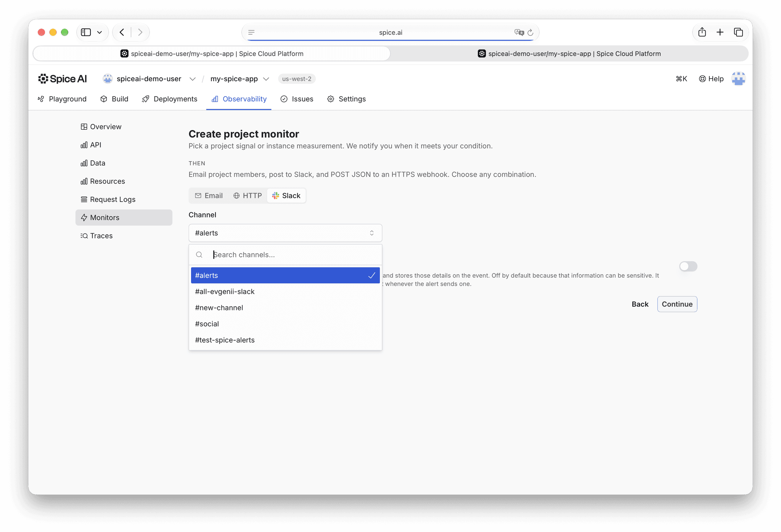This screenshot has height=532, width=781.
Task: Click the spiceai-demo-user avatar icon
Action: click(x=108, y=79)
